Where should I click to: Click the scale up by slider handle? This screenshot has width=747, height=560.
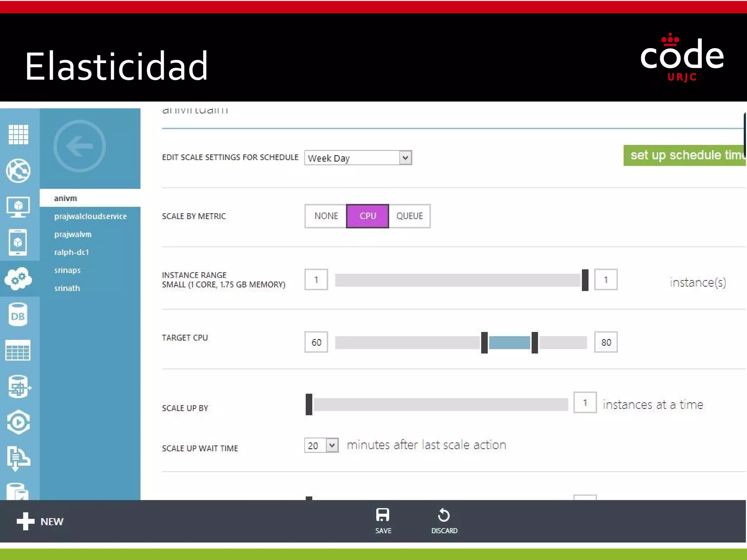[x=309, y=404]
